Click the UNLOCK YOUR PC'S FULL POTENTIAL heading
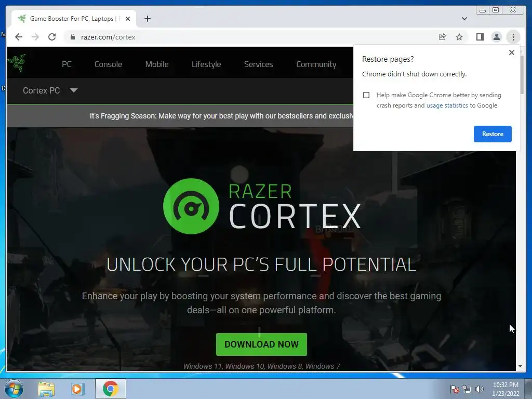Image resolution: width=532 pixels, height=399 pixels. coord(262,264)
